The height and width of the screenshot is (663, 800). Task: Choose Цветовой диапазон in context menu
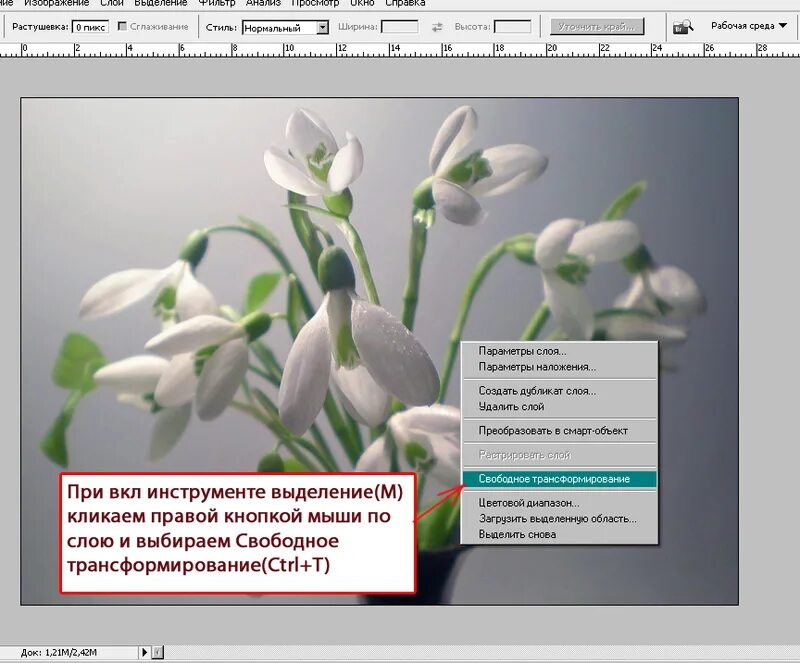(x=559, y=503)
